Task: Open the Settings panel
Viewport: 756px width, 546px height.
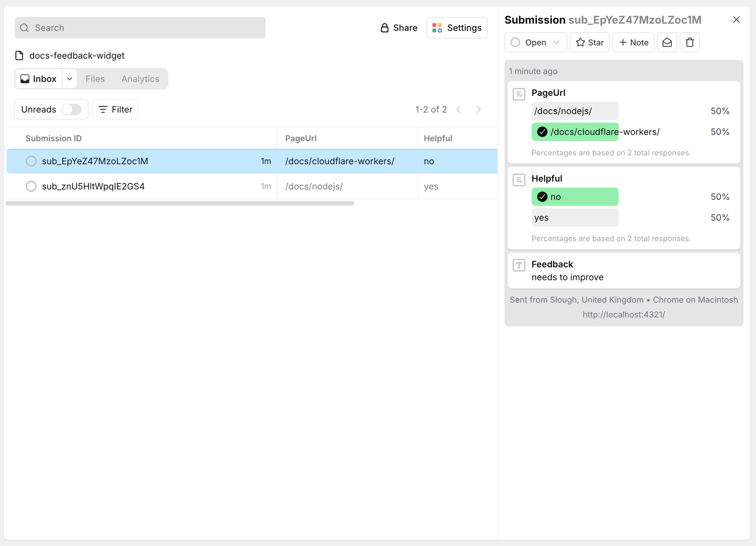Action: (456, 28)
